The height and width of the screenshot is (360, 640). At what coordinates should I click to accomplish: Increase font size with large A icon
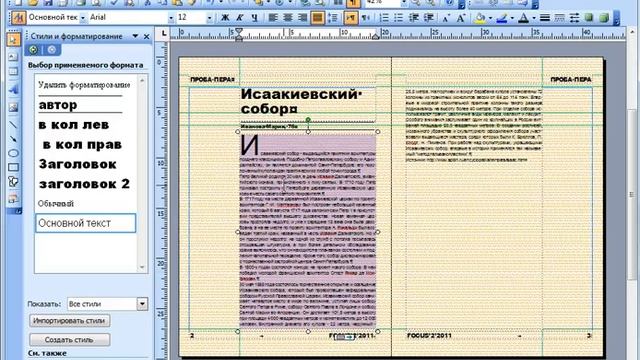pyautogui.click(x=461, y=18)
